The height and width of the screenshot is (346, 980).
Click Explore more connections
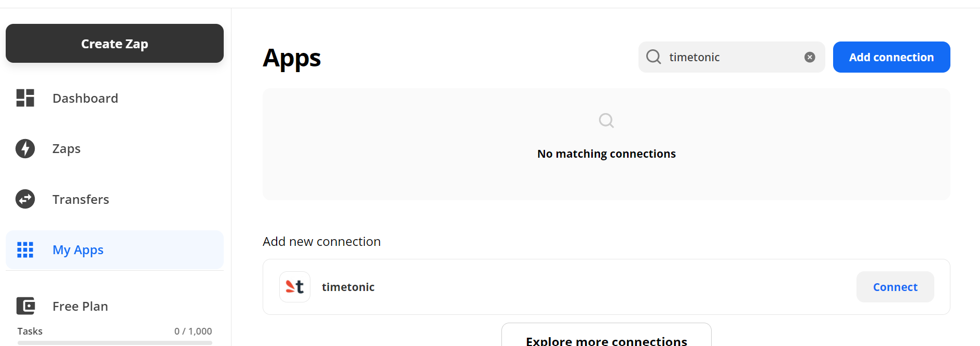pyautogui.click(x=606, y=339)
